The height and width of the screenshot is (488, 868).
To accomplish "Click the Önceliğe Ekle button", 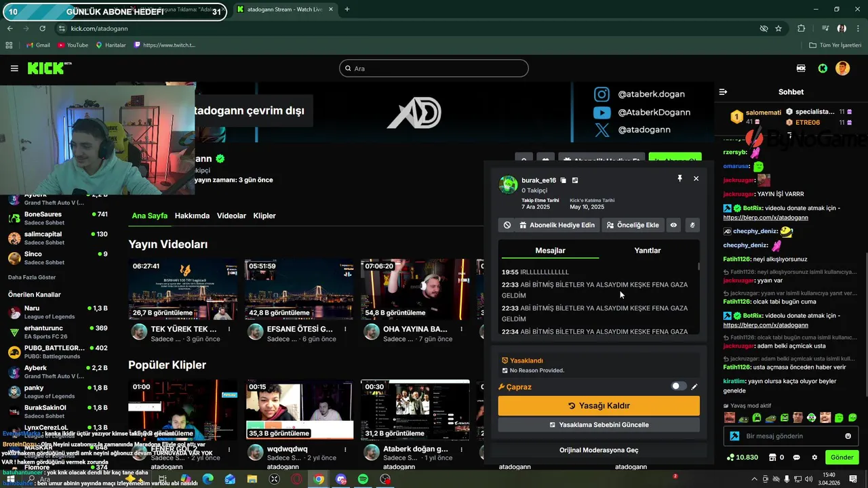I will (633, 225).
